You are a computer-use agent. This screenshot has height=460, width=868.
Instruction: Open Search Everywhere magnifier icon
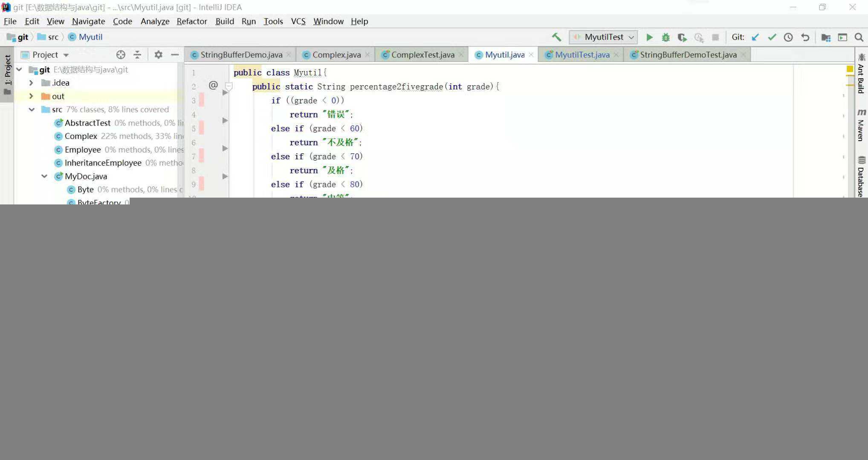[x=859, y=37]
